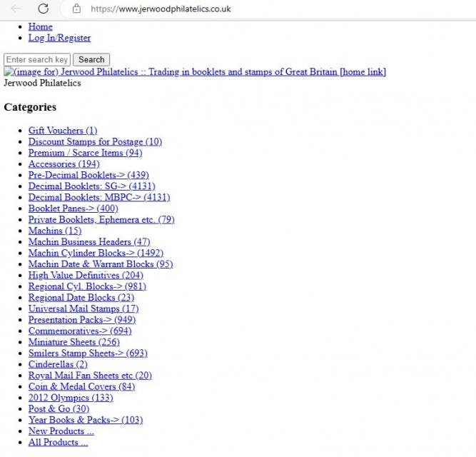Open Machin Date & Warrant Blocks
Image resolution: width=476 pixels, height=457 pixels.
pyautogui.click(x=101, y=264)
